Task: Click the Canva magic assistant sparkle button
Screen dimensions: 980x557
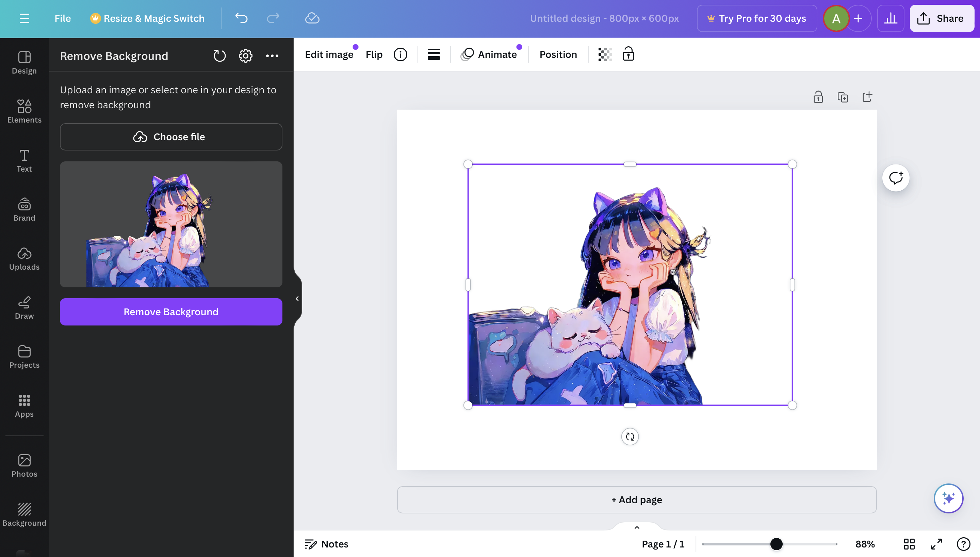Action: [948, 498]
